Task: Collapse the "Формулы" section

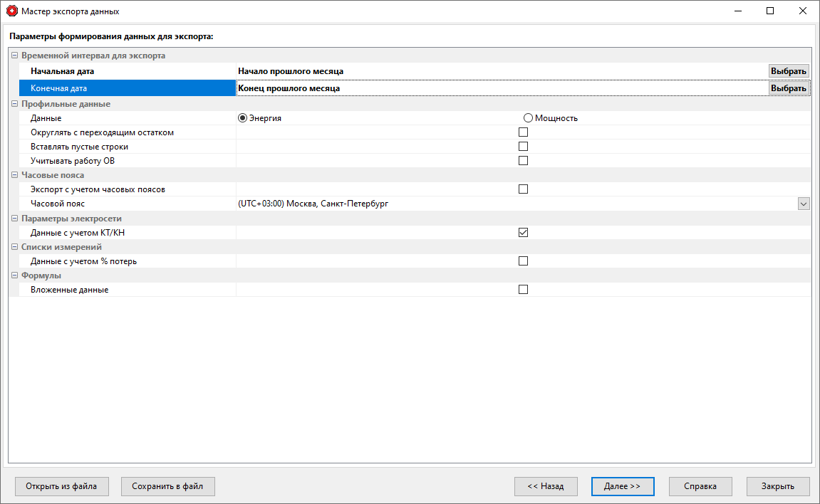Action: click(x=14, y=275)
